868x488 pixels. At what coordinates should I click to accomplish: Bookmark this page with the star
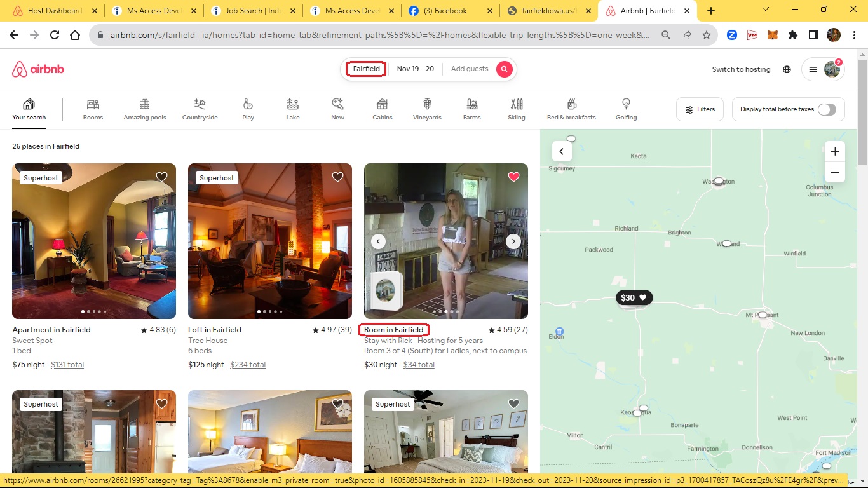[x=706, y=36]
